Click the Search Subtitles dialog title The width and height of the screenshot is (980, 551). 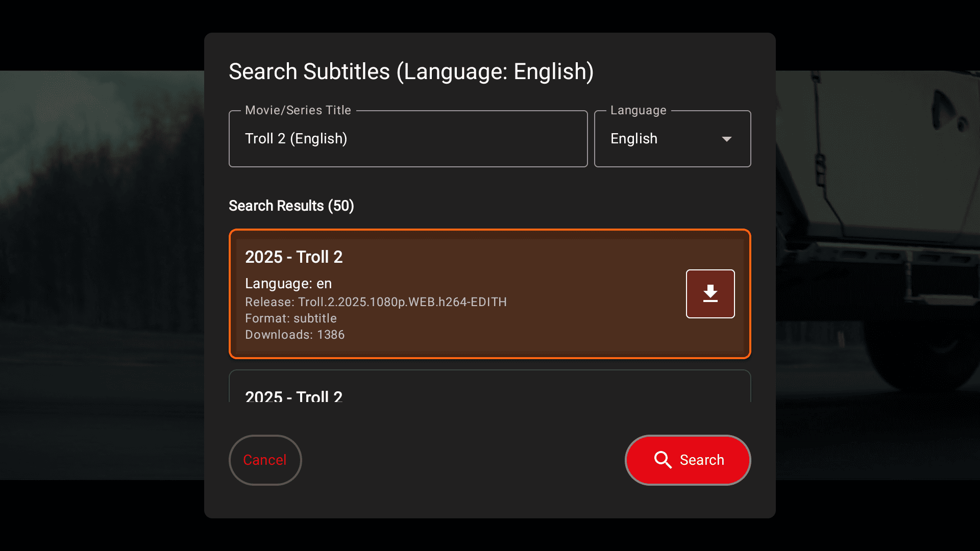click(411, 71)
